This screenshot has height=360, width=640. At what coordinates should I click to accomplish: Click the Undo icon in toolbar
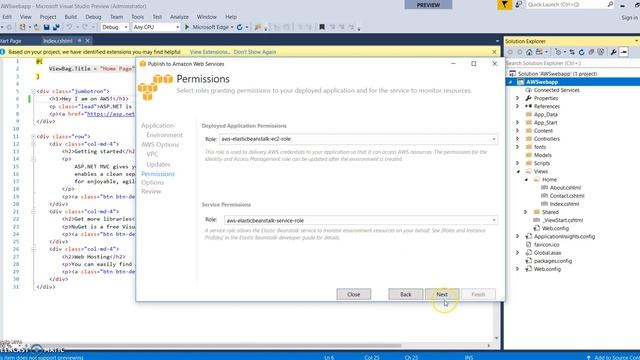(69, 27)
